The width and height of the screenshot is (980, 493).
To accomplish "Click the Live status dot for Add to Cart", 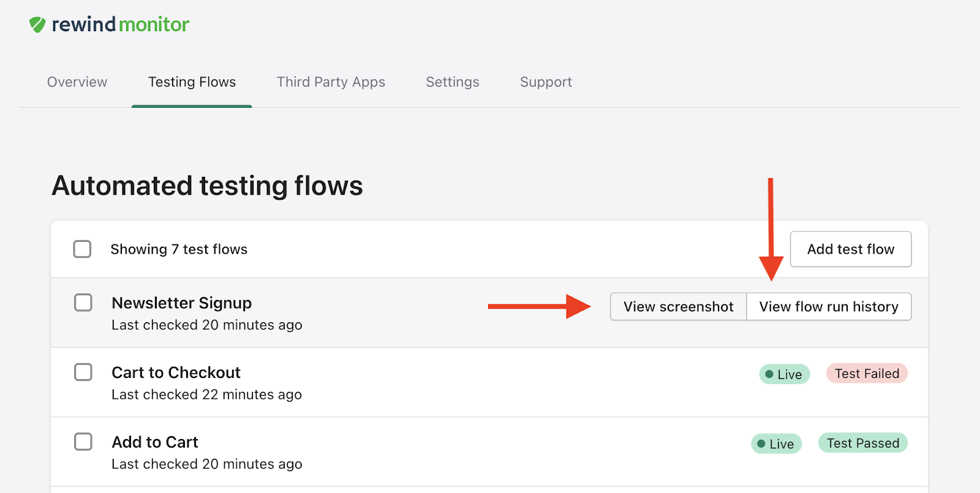I will click(760, 443).
